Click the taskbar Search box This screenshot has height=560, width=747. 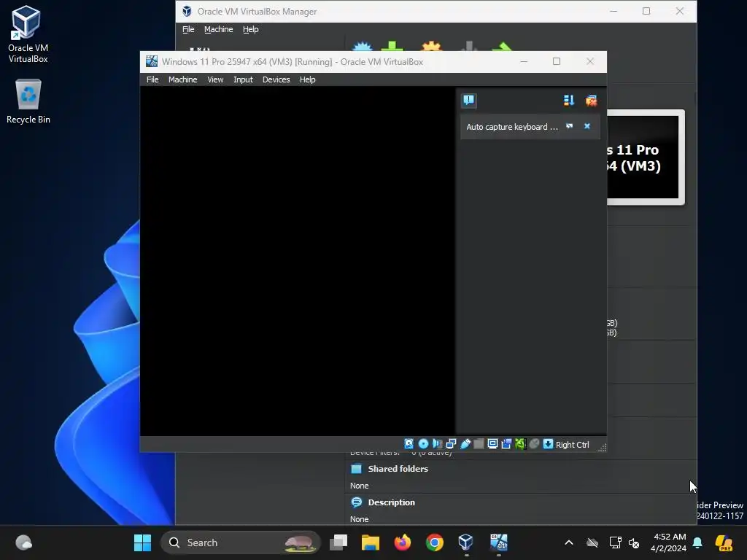pos(241,542)
